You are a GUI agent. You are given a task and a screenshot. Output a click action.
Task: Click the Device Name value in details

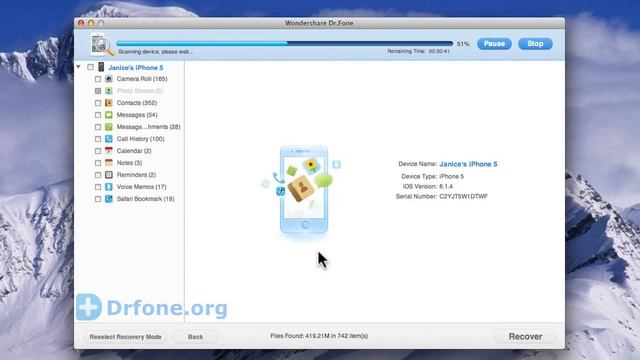pyautogui.click(x=468, y=164)
